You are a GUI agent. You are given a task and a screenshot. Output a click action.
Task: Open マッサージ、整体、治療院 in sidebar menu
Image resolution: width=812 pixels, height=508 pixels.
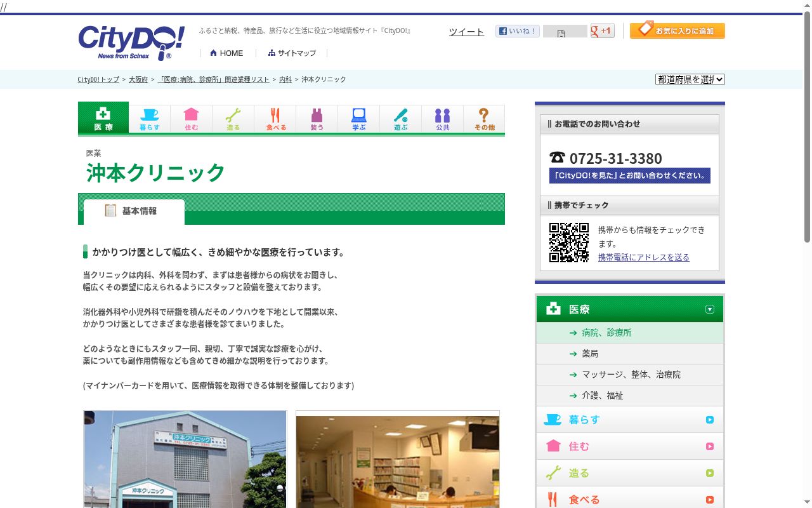coord(630,375)
